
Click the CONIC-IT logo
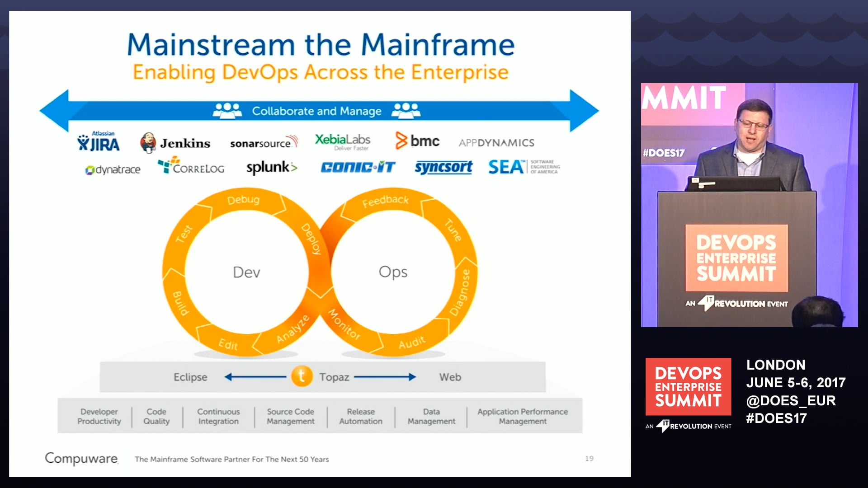tap(358, 167)
